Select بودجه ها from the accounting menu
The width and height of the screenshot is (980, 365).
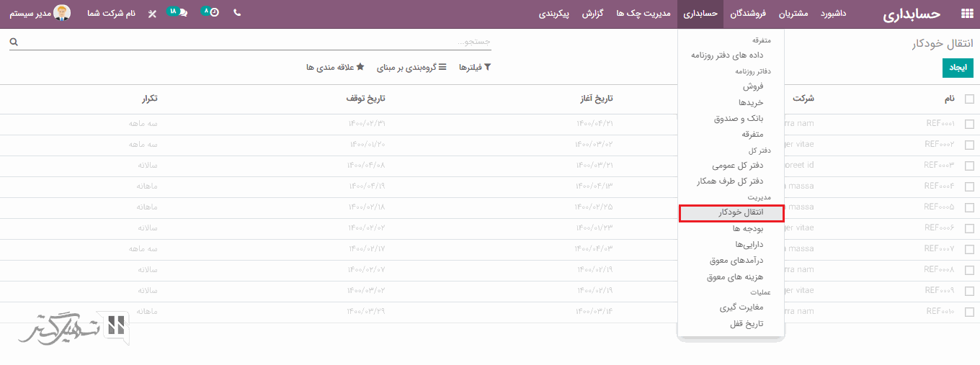click(747, 228)
